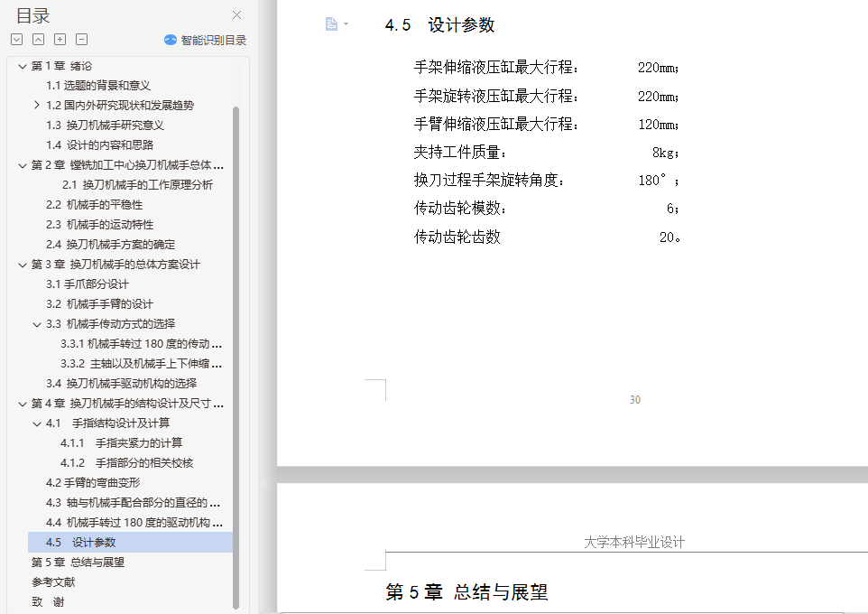868x614 pixels.
Task: Click the 第 5 章 总结与展望 document heading
Action: (x=466, y=591)
